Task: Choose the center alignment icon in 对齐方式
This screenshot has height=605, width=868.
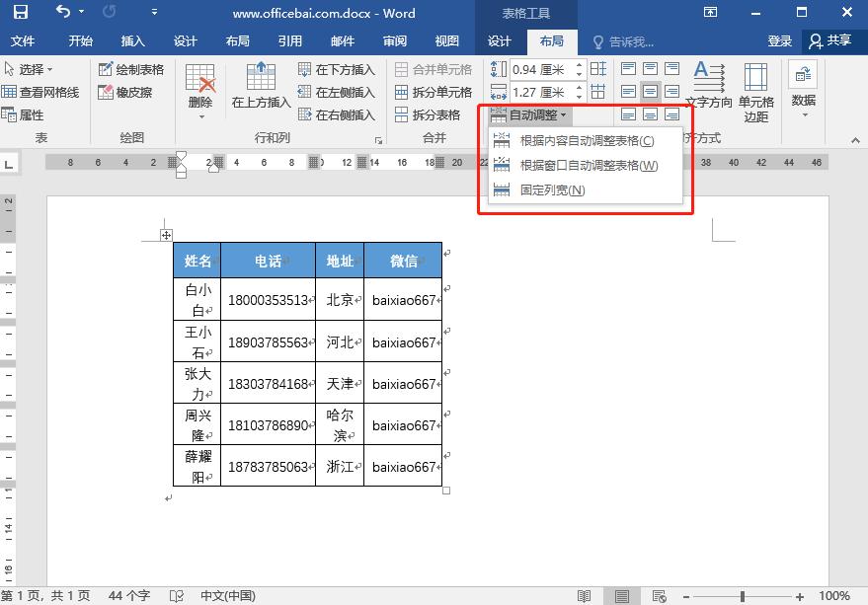Action: pos(650,91)
